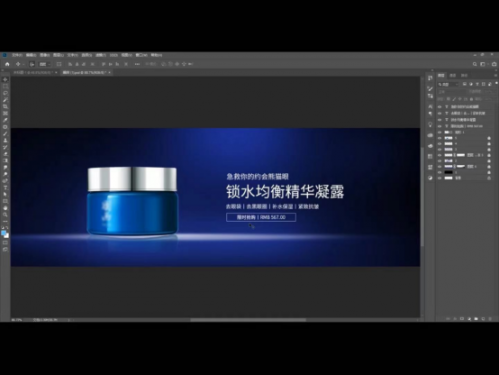Open the 编辑 menu

[31, 55]
